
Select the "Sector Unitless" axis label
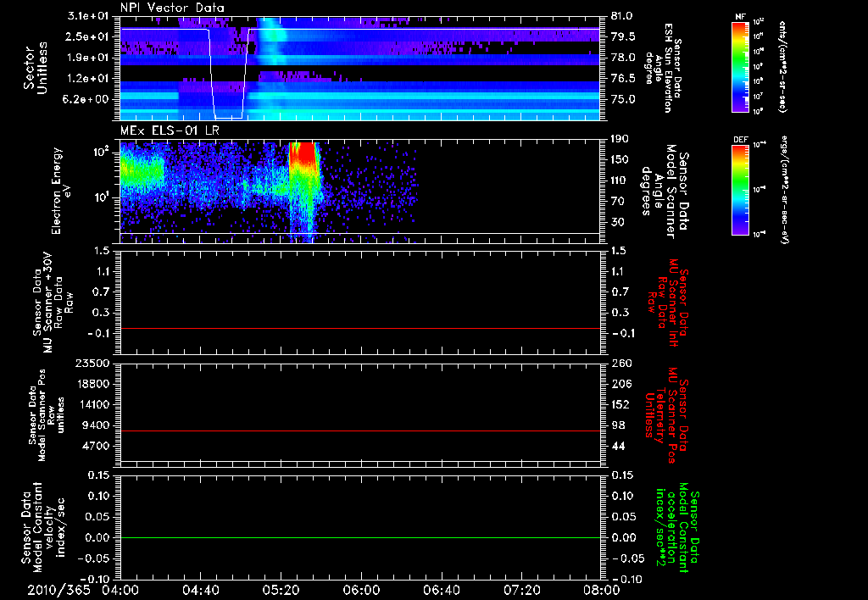tap(35, 68)
